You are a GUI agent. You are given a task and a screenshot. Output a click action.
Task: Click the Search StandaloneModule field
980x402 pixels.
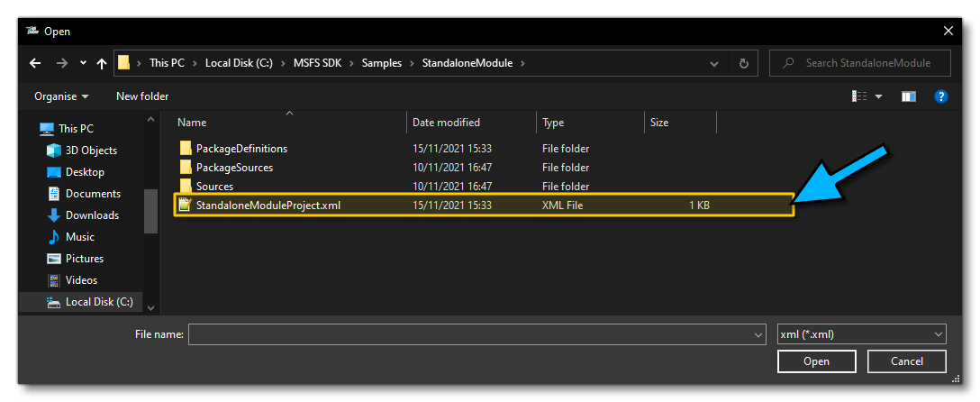[860, 63]
